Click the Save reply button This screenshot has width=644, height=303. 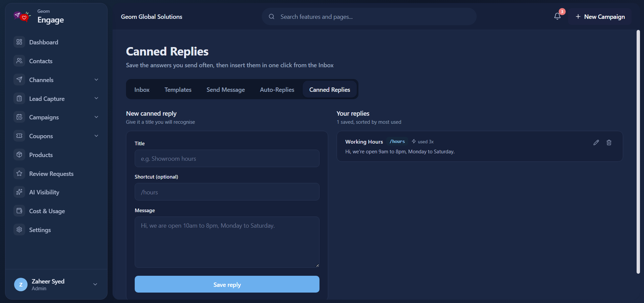(x=227, y=284)
